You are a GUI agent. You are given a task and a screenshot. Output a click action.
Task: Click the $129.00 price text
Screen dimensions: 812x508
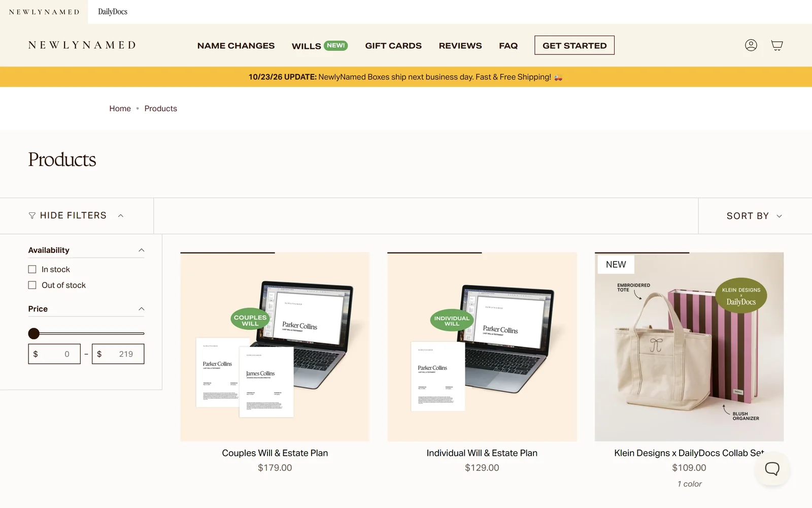482,468
